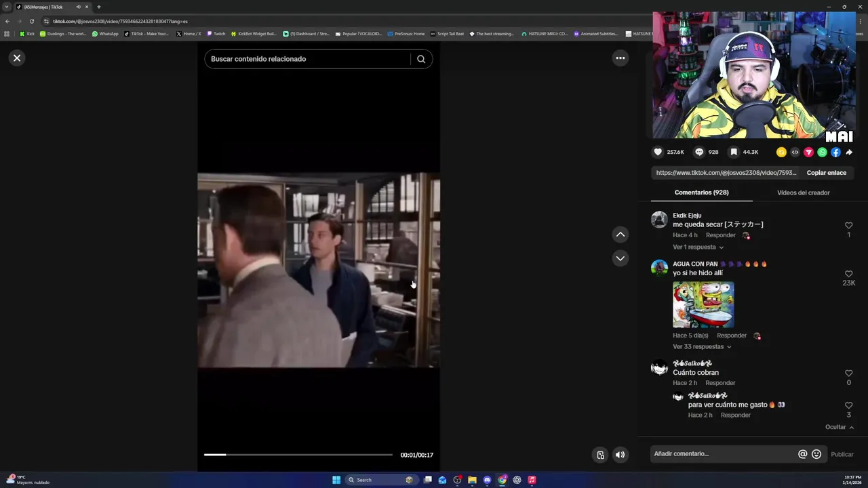Open the Twitch bookmark
Viewport: 868px width, 488px height.
216,34
